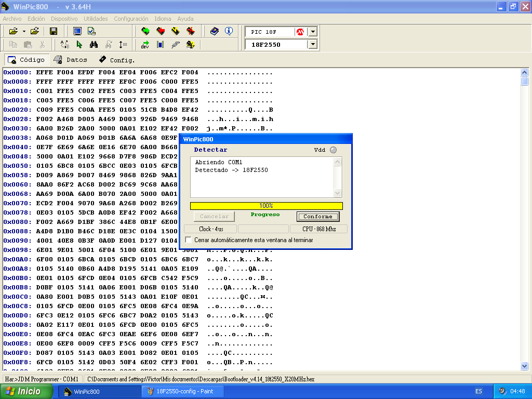Switch to the Código tab
This screenshot has width=532, height=399.
tap(27, 60)
